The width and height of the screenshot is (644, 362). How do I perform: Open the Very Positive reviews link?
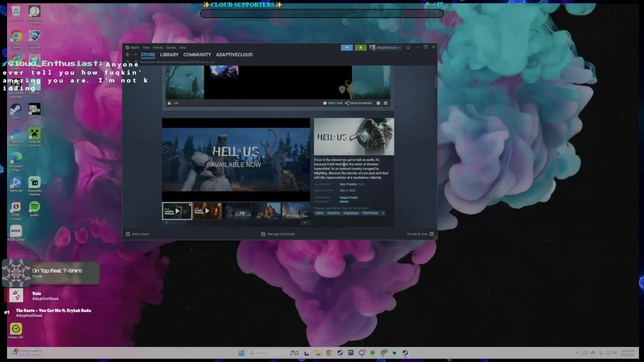coord(348,185)
